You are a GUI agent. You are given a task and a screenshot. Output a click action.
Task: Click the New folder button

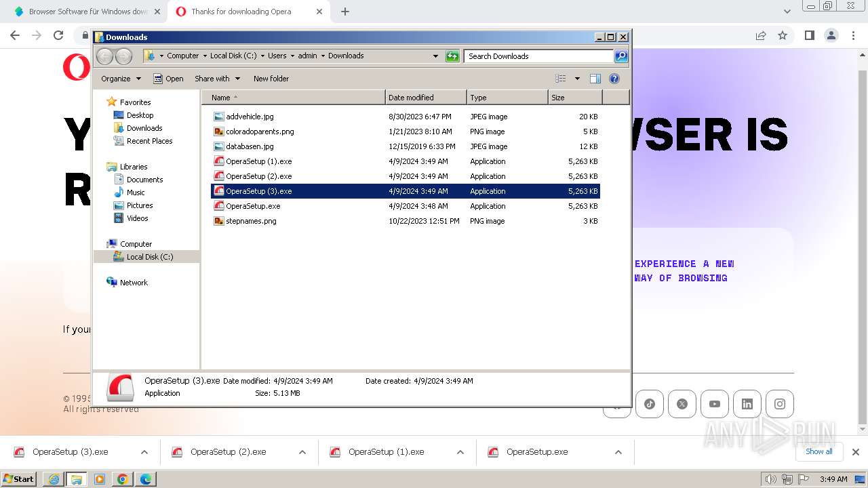coord(271,79)
